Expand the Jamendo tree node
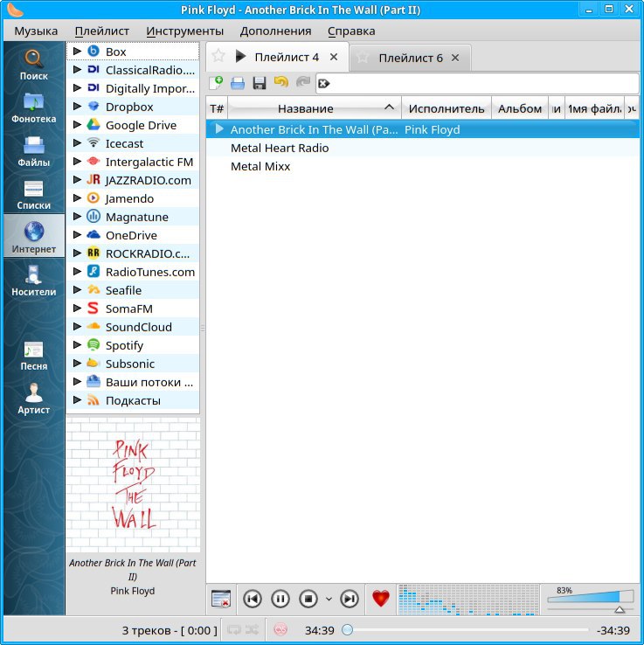 coord(77,198)
